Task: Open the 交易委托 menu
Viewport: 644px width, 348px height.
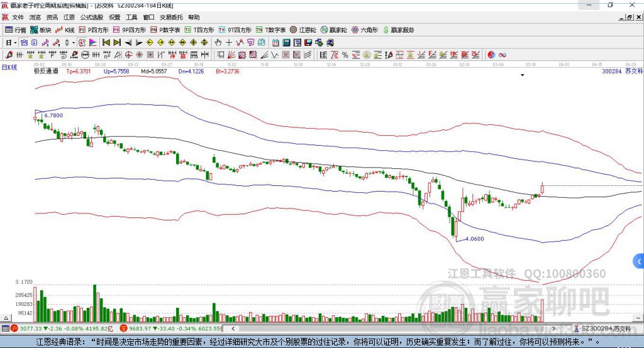Action: (171, 17)
